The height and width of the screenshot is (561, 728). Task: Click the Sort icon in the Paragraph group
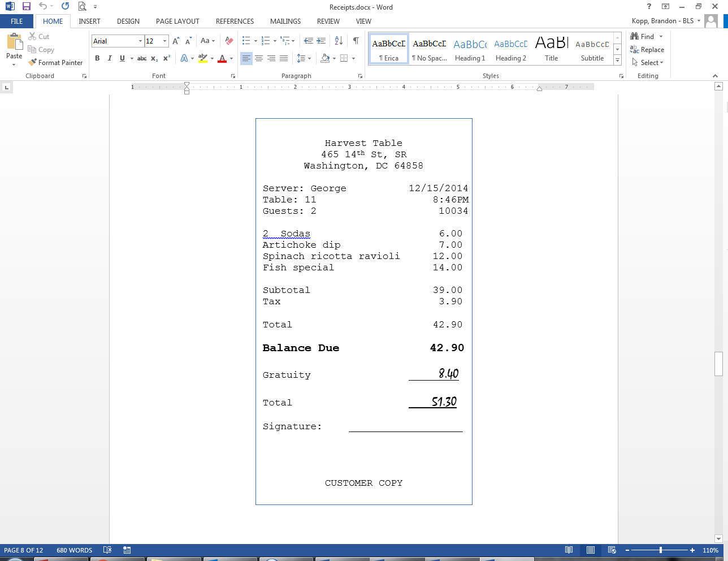[x=339, y=41]
